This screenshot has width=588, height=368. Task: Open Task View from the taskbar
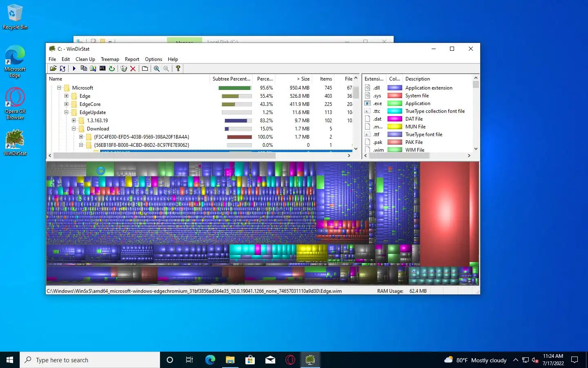point(189,360)
